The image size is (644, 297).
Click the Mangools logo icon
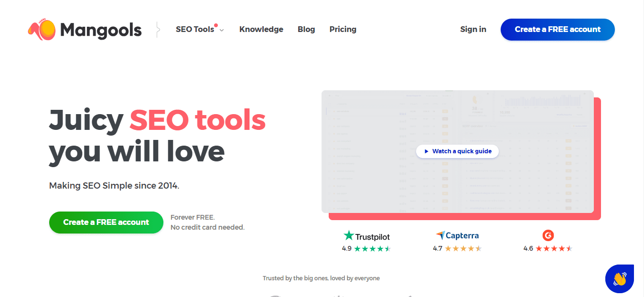(x=42, y=30)
